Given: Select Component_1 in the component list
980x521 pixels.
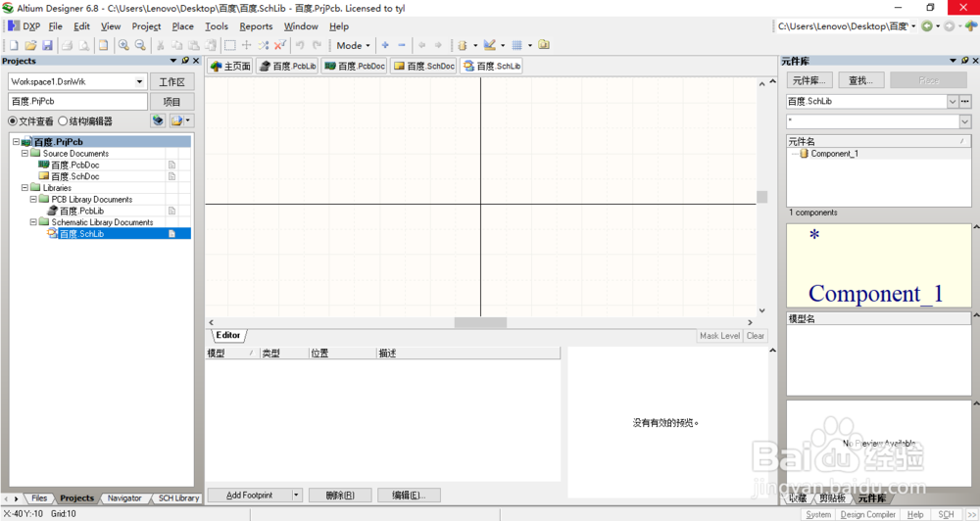Looking at the screenshot, I should pyautogui.click(x=834, y=154).
